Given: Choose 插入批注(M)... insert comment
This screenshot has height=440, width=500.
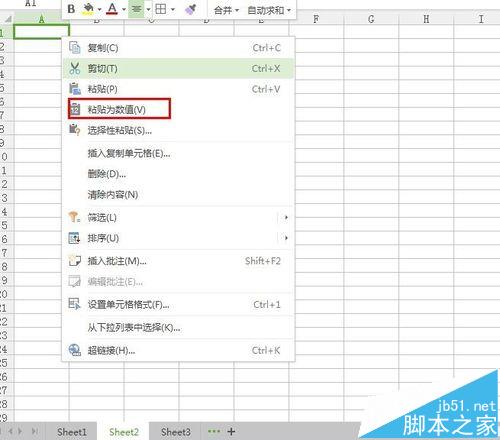Looking at the screenshot, I should click(178, 261).
